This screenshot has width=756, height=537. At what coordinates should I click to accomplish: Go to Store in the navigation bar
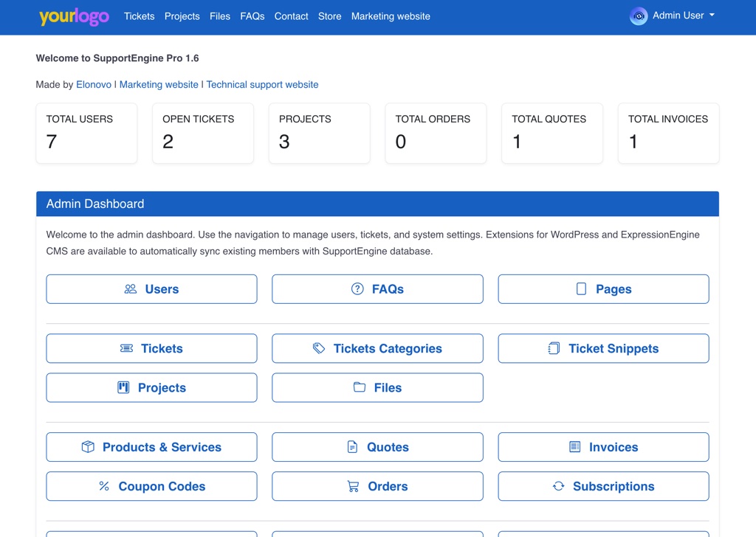329,16
